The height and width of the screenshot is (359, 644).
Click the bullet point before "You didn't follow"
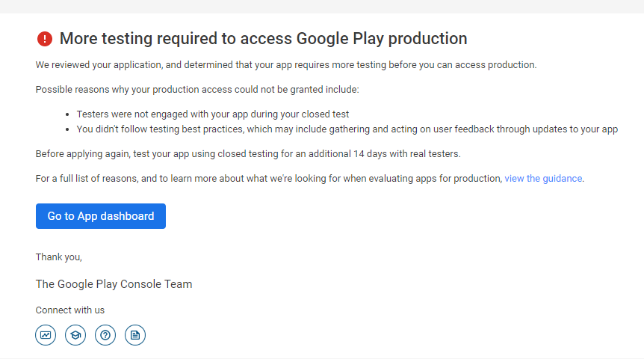(68, 129)
